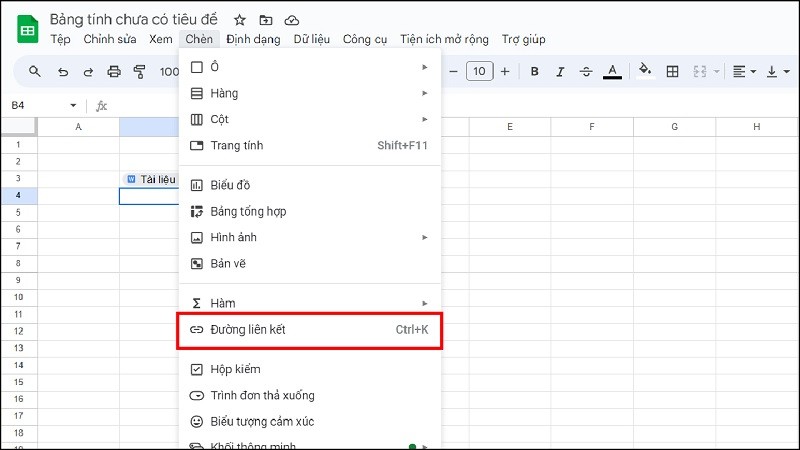
Task: Rename title Bảng tính chưa có tiêu đề
Action: pos(133,19)
